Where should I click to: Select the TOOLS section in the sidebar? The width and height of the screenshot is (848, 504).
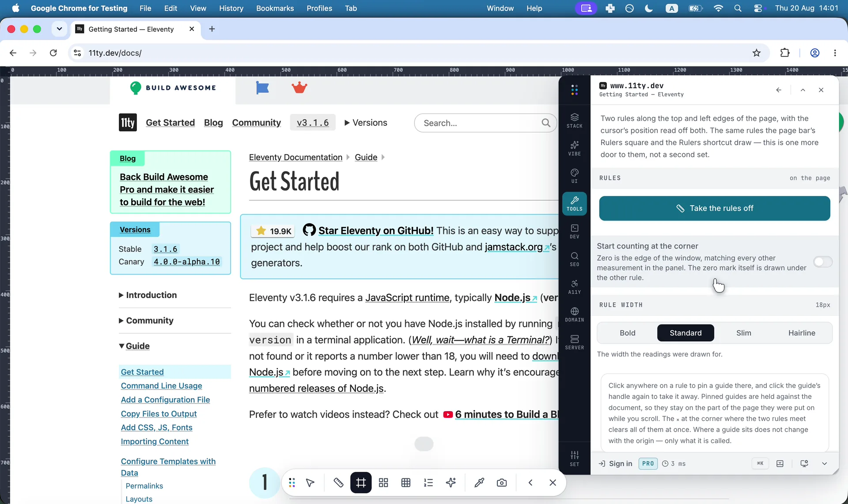[x=574, y=203]
